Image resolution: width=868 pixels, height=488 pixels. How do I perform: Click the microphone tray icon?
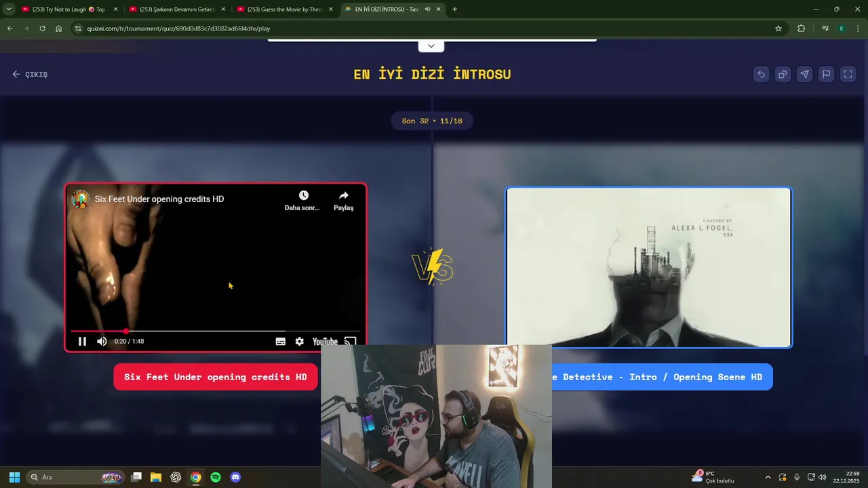(x=797, y=477)
